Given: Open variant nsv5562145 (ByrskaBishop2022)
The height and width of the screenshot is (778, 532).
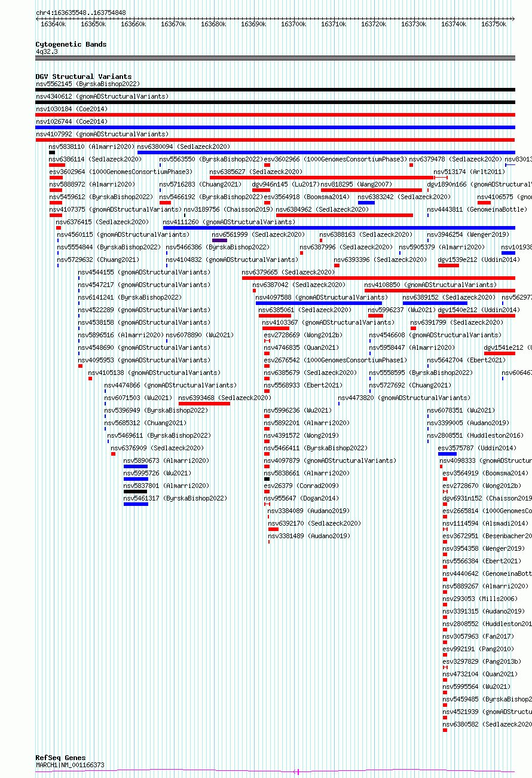Looking at the screenshot, I should tap(87, 84).
